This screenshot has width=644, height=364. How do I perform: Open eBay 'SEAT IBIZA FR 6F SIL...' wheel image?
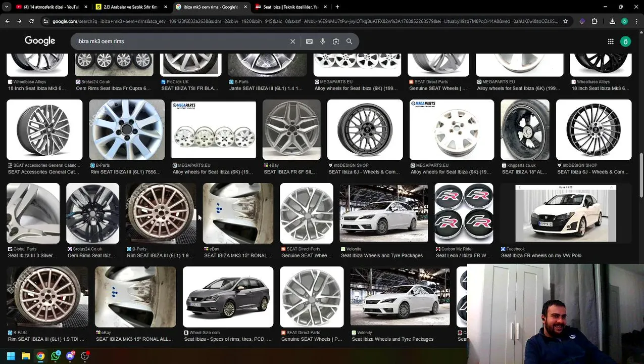291,130
